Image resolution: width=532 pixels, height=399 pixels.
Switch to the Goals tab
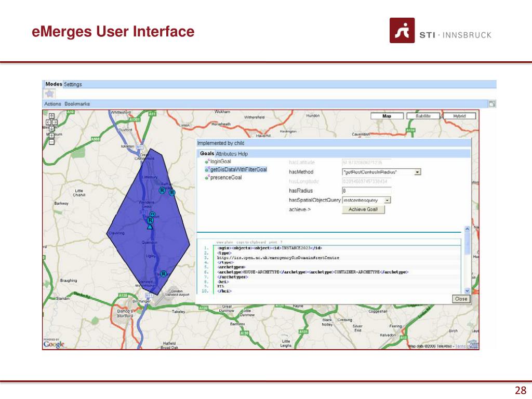207,153
